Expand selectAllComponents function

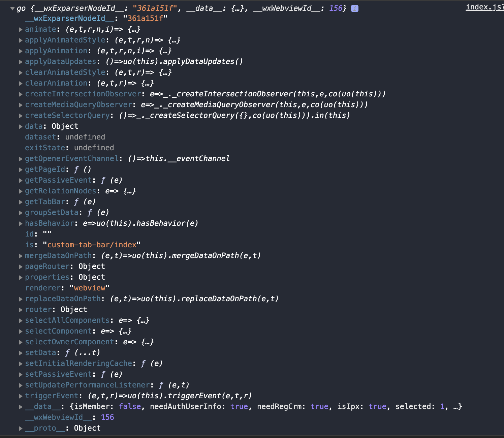point(21,321)
